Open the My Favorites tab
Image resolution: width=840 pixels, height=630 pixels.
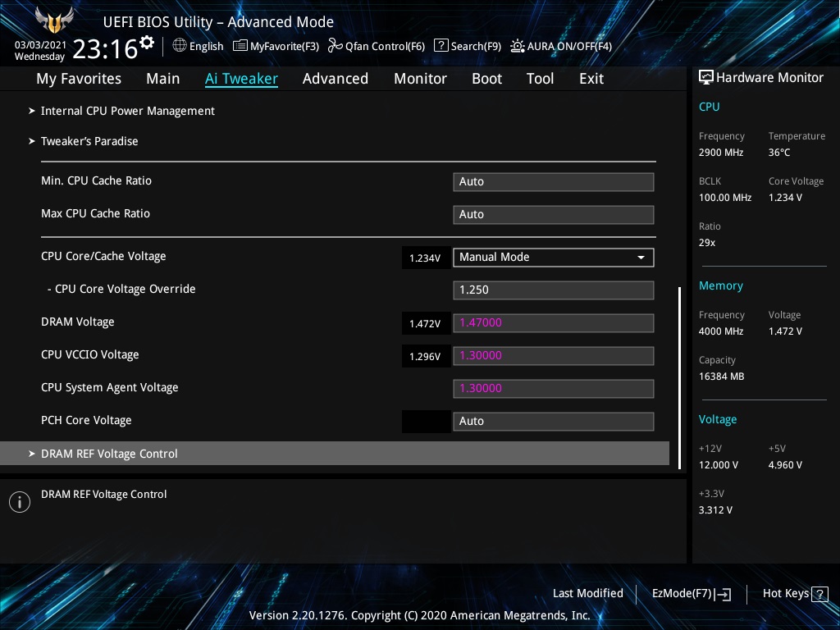79,79
